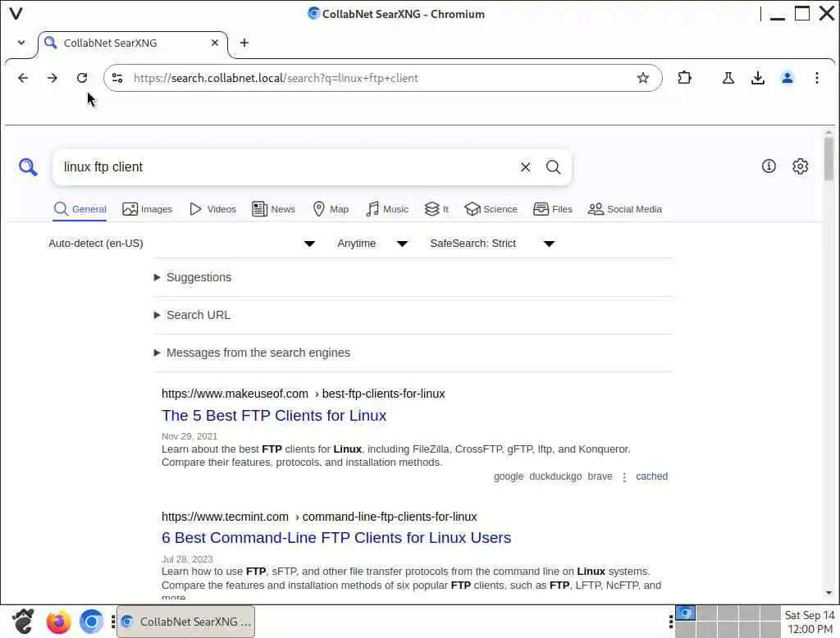Click the 'duckduckgo' engine label
840x638 pixels.
point(555,476)
